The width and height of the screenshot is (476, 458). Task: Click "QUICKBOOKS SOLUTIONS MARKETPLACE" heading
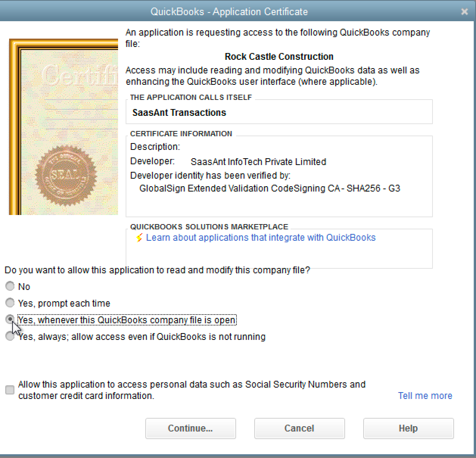(x=209, y=227)
